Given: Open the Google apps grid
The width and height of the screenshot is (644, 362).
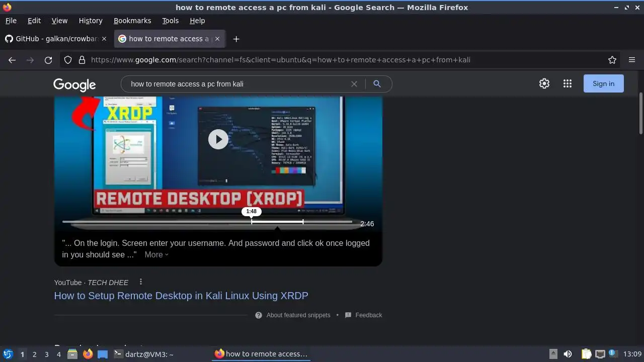Looking at the screenshot, I should point(568,83).
